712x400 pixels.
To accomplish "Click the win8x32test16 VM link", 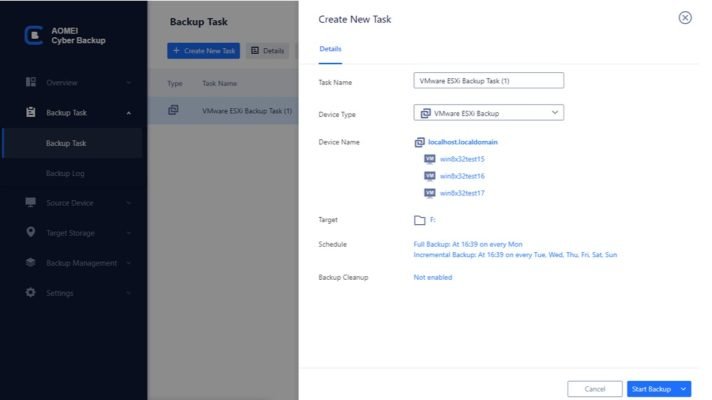I will (462, 176).
